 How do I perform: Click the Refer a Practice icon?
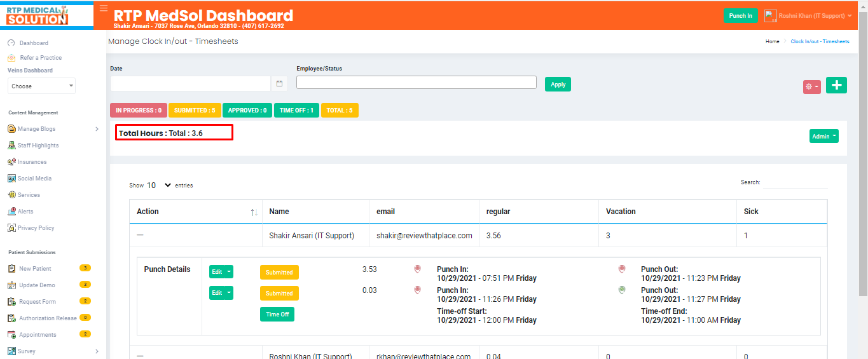click(x=11, y=58)
